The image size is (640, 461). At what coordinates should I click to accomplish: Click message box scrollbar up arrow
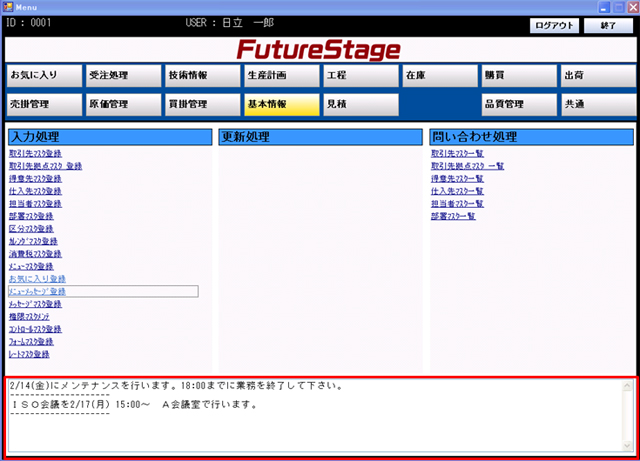click(627, 386)
